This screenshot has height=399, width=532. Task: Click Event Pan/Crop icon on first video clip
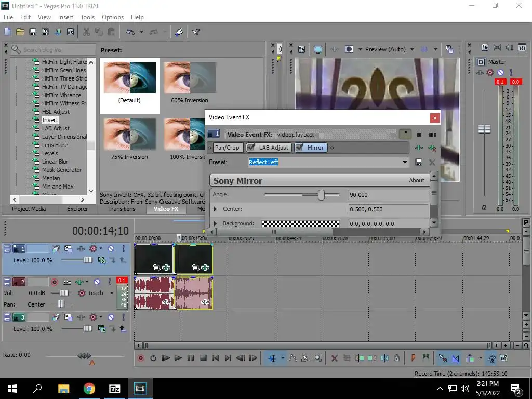point(157,268)
